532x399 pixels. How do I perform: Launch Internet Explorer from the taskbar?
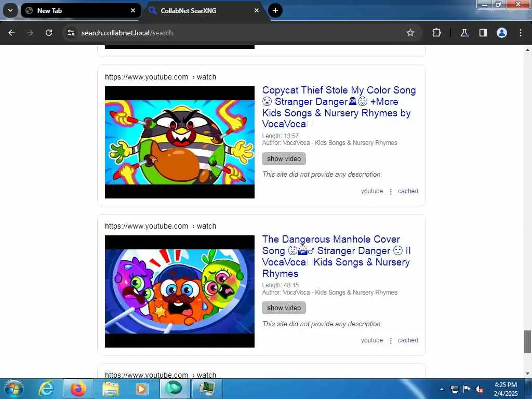pos(46,389)
